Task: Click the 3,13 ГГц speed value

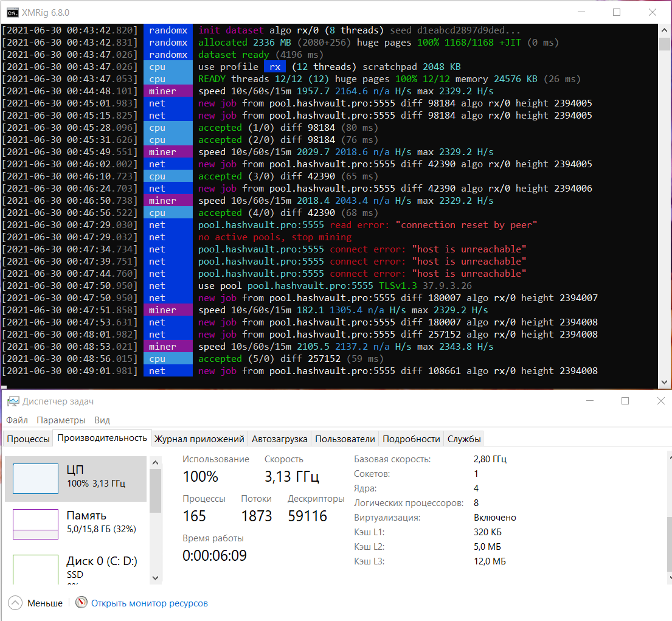Action: tap(291, 476)
